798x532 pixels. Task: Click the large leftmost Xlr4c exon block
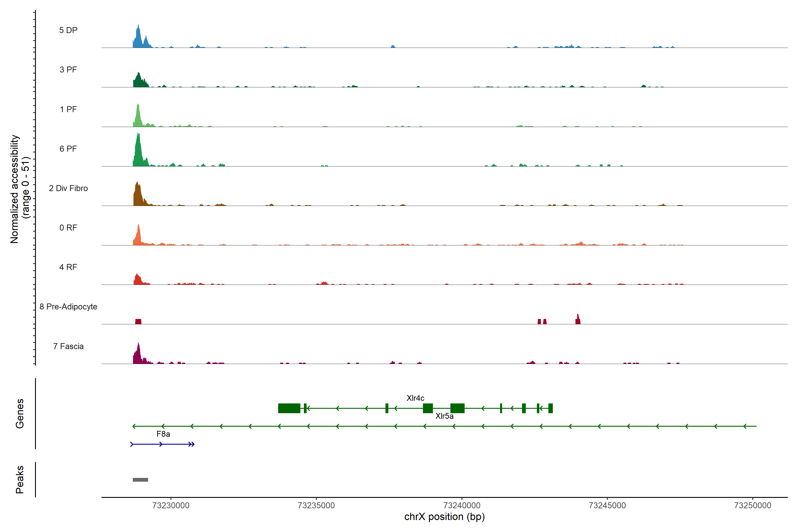[x=289, y=408]
